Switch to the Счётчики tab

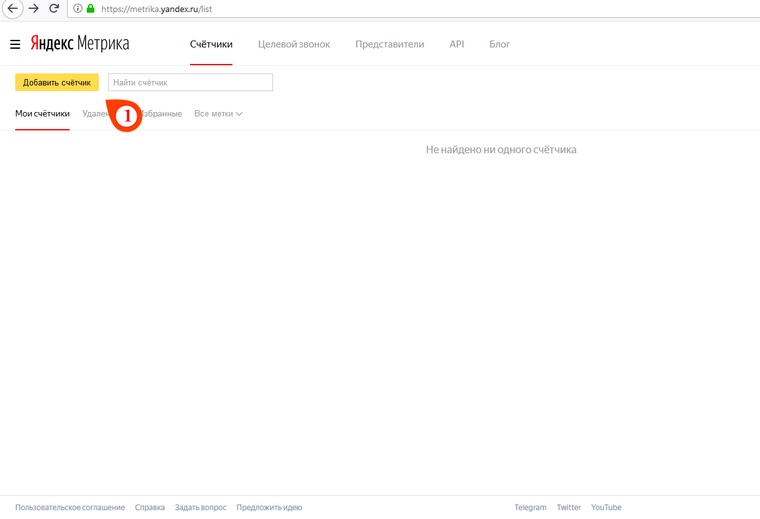(211, 44)
